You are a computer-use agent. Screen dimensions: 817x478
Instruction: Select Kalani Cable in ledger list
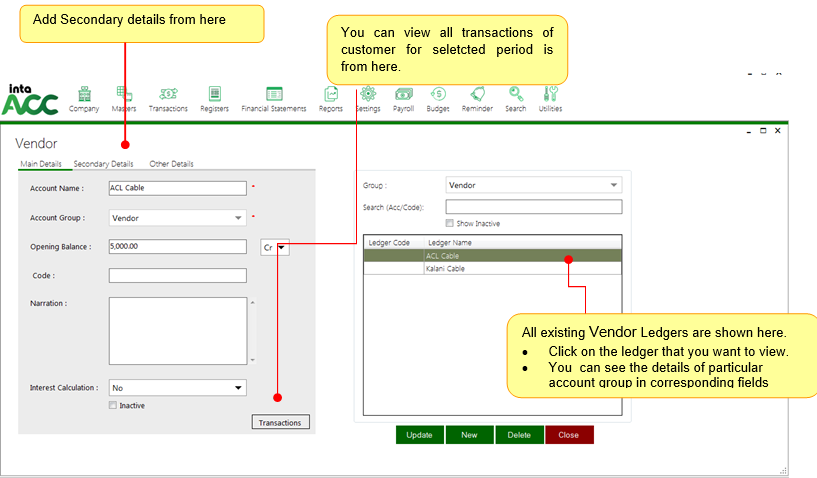click(445, 269)
